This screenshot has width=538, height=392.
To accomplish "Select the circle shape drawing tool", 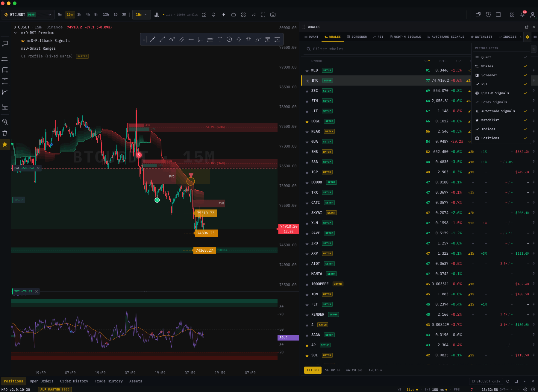I will click(229, 39).
